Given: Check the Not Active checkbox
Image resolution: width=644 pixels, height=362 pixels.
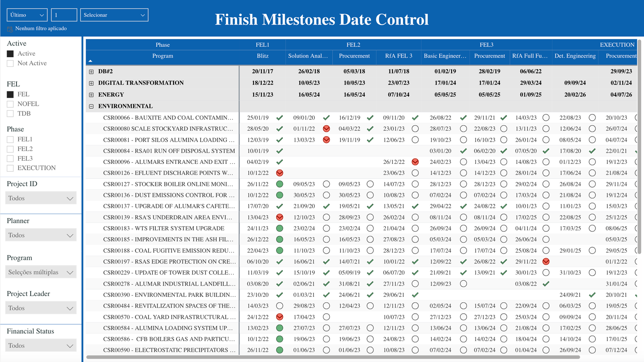Looking at the screenshot, I should (10, 63).
